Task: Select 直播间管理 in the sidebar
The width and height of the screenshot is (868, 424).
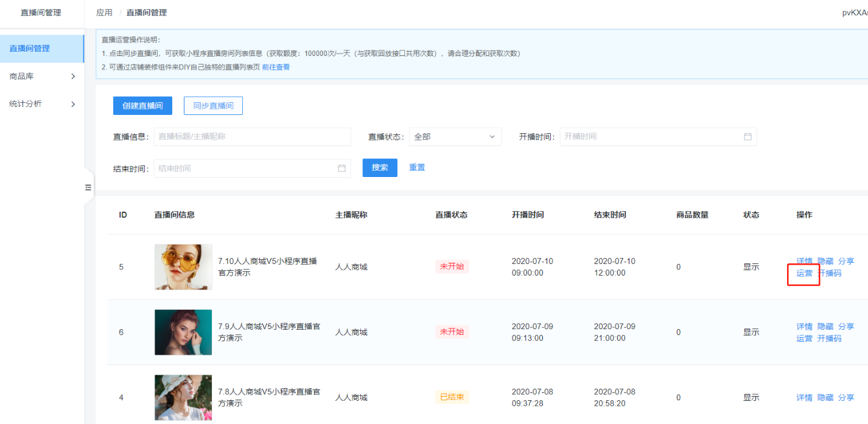Action: pyautogui.click(x=42, y=49)
